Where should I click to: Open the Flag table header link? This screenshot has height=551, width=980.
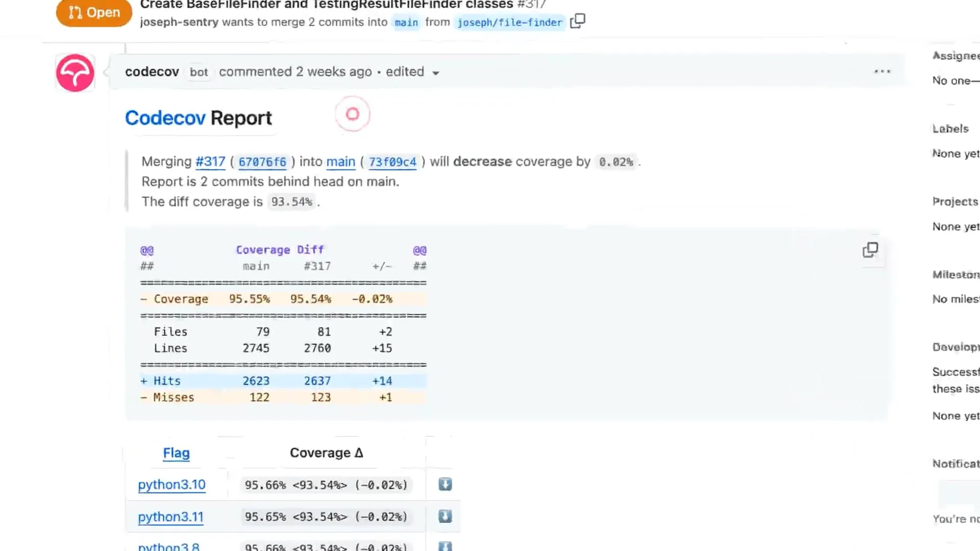point(176,453)
